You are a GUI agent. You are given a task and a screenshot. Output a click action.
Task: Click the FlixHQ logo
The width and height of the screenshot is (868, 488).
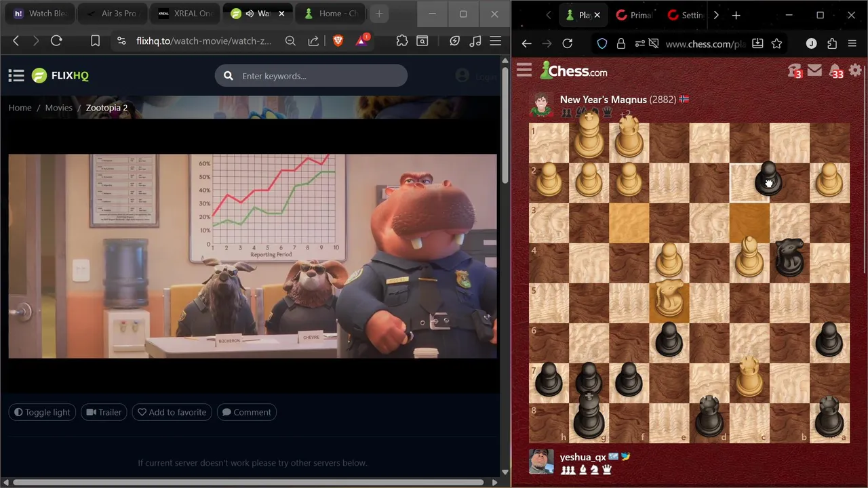(60, 76)
